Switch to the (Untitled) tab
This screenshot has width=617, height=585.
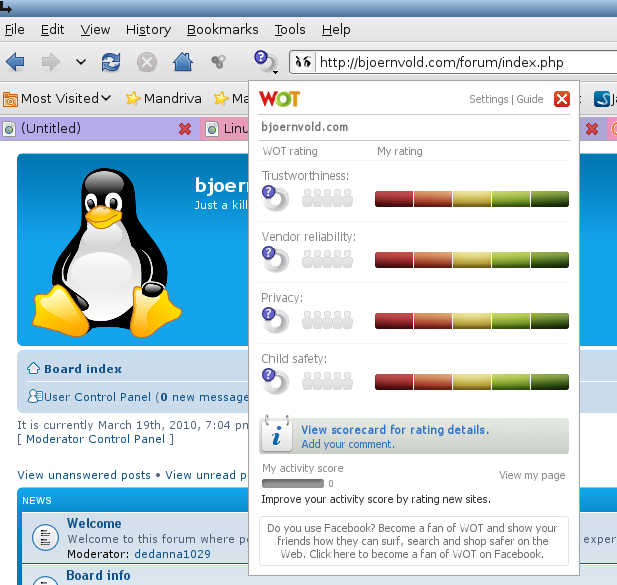point(90,129)
